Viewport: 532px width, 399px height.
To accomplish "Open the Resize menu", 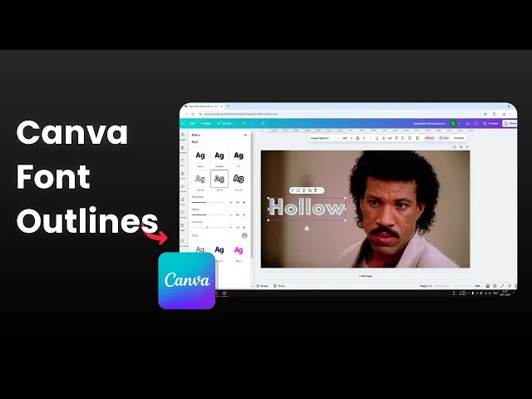I will point(205,124).
